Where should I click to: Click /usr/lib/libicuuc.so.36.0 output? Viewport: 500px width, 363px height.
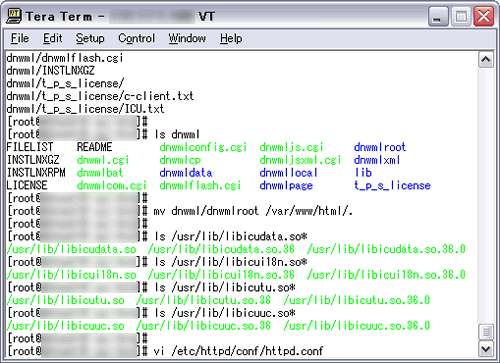[357, 326]
